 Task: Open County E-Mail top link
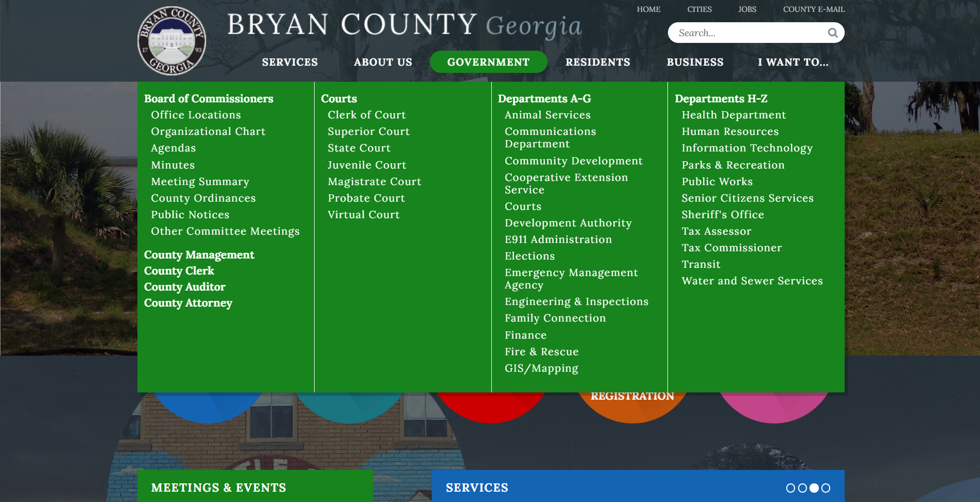pos(814,9)
